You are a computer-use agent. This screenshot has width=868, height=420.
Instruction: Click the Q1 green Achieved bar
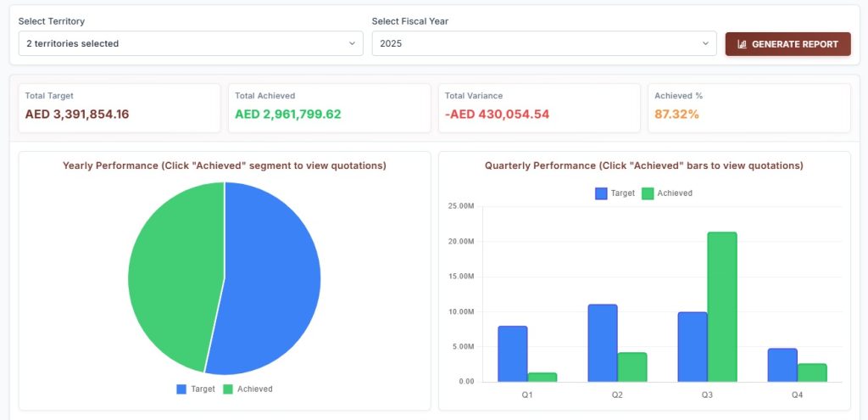coord(542,378)
